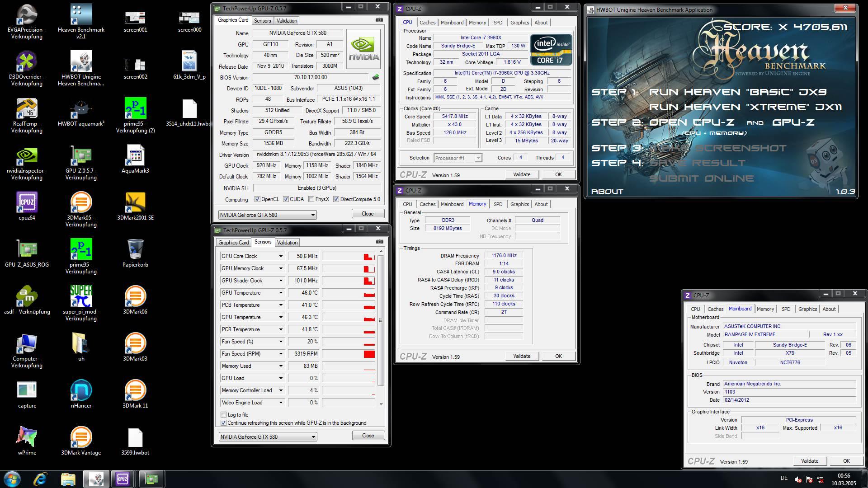The width and height of the screenshot is (868, 488).
Task: Expand the Memory Used sensor dropdown
Action: pos(280,366)
